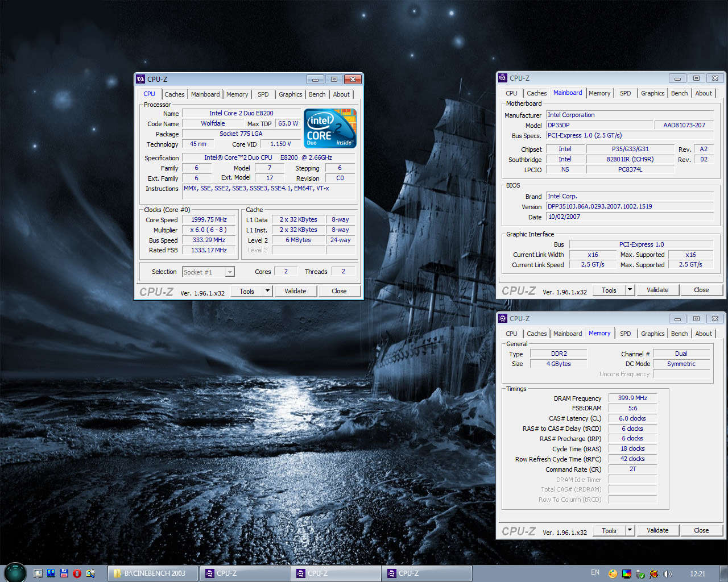Click the Name field 'Intel Core 2 Duo E8200'
728x582 pixels.
click(241, 114)
